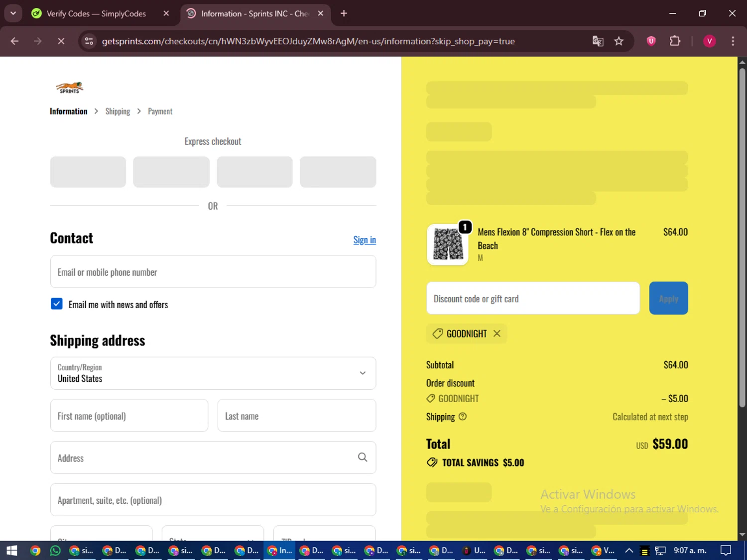Screen dimensions: 747x560
Task: Click the scrollbar up arrow
Action: tap(742, 62)
